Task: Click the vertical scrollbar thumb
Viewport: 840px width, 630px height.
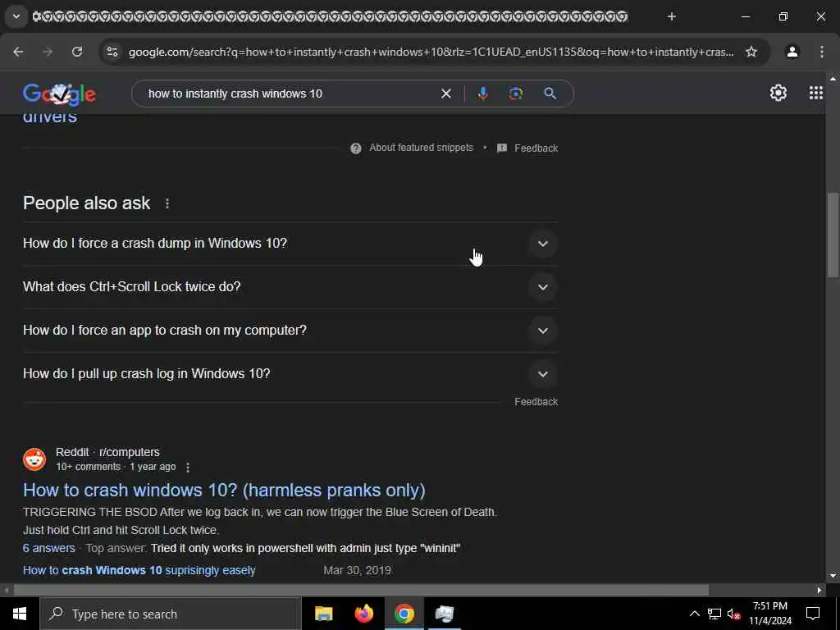Action: (833, 235)
